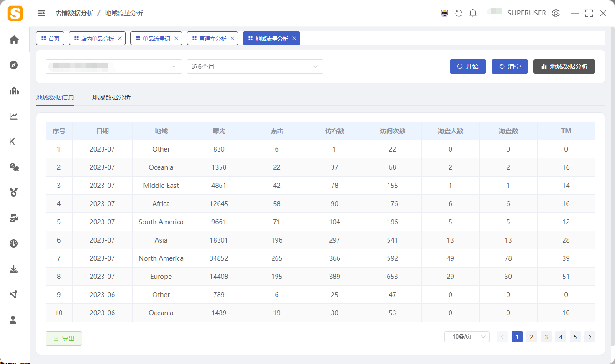Image resolution: width=615 pixels, height=364 pixels.
Task: Click the robot assistant icon
Action: point(445,13)
